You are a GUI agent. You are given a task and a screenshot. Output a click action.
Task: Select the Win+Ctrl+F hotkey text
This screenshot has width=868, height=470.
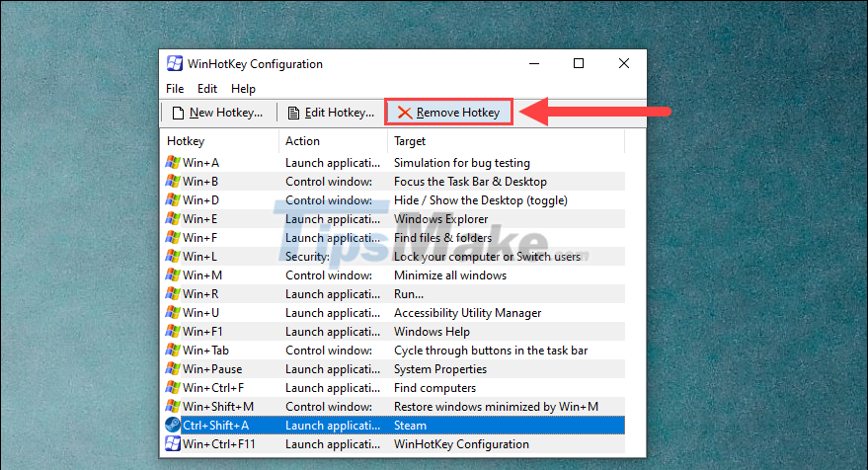(x=213, y=388)
